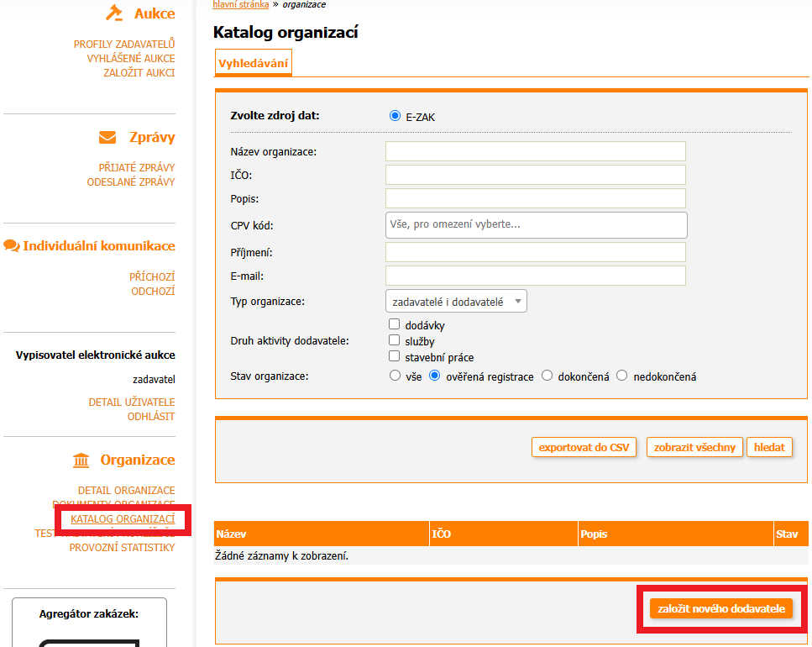Open the CPV kód selection box
Screen dimensions: 812x647
tap(536, 225)
